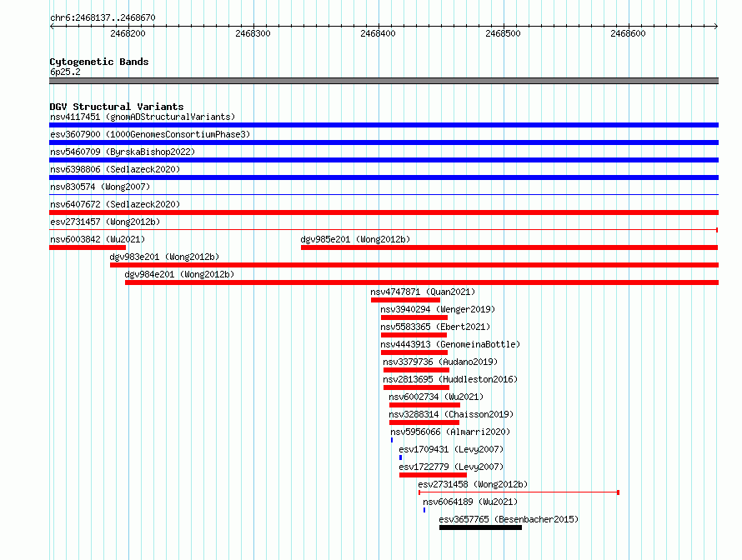Image resolution: width=742 pixels, height=560 pixels.
Task: Select nsv3940294 (Wenger2019) variant label
Action: pos(438,309)
